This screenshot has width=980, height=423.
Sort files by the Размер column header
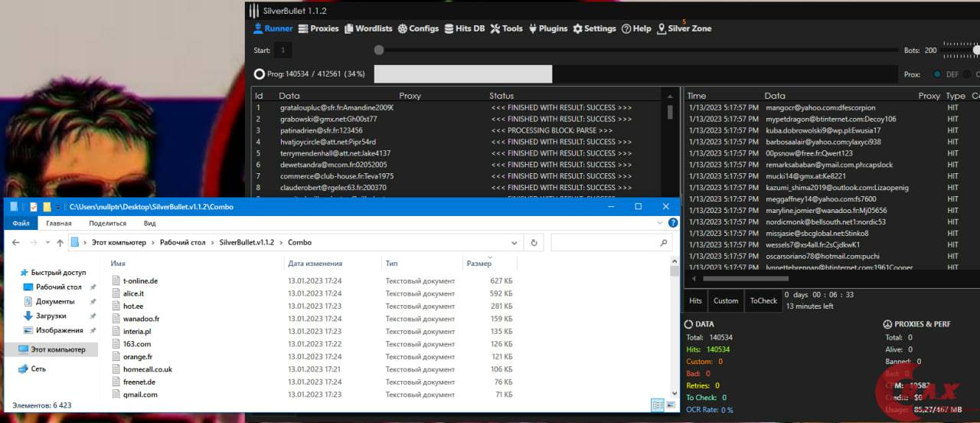pyautogui.click(x=479, y=264)
